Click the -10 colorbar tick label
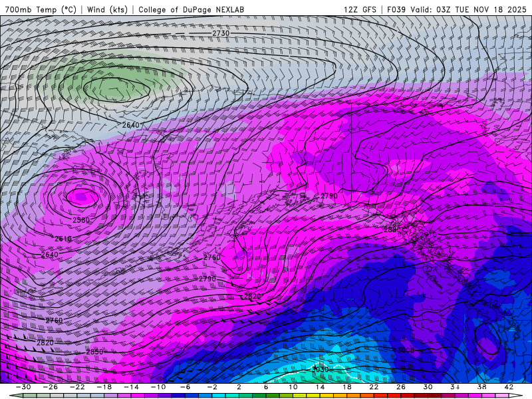The image size is (532, 399). (x=158, y=387)
